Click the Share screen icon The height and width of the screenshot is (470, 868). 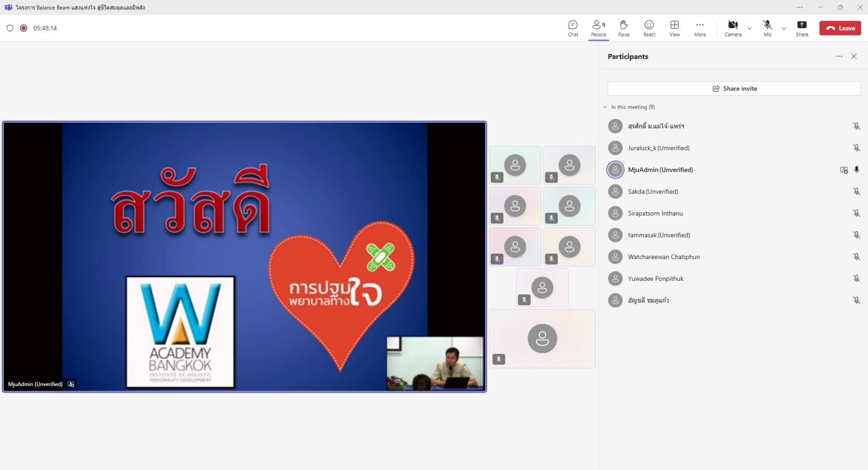(x=802, y=28)
